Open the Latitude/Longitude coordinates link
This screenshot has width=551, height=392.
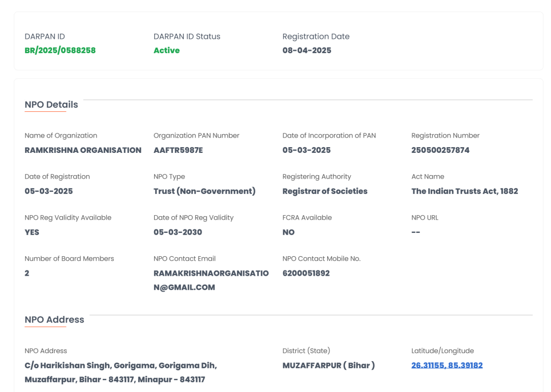447,365
